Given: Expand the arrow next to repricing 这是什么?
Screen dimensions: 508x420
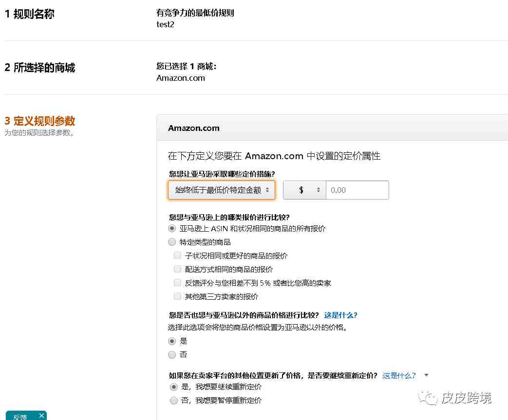Looking at the screenshot, I should 426,375.
